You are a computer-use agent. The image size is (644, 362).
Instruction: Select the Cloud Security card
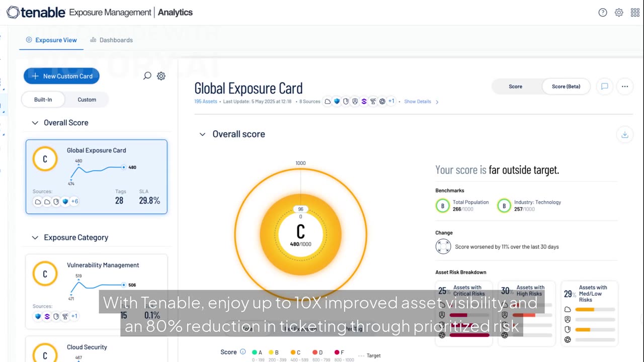pyautogui.click(x=97, y=350)
